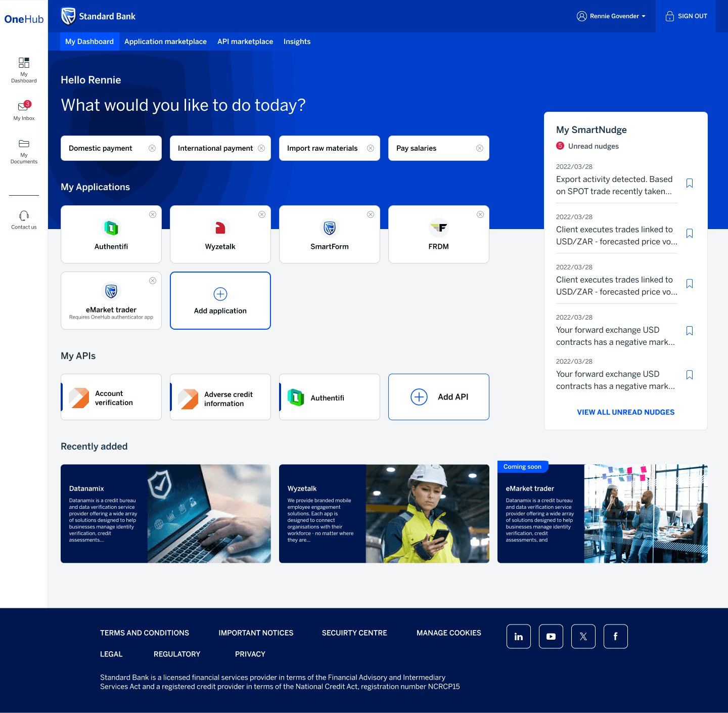Click the Unread nudges count badge

(x=560, y=146)
